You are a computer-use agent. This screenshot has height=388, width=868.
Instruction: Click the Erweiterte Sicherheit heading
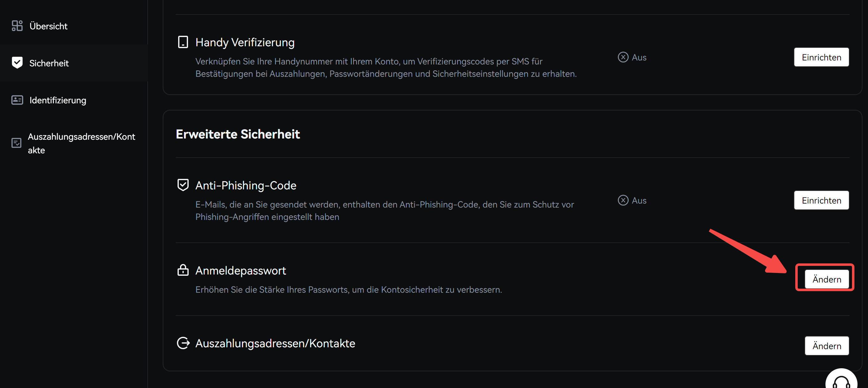pos(238,134)
